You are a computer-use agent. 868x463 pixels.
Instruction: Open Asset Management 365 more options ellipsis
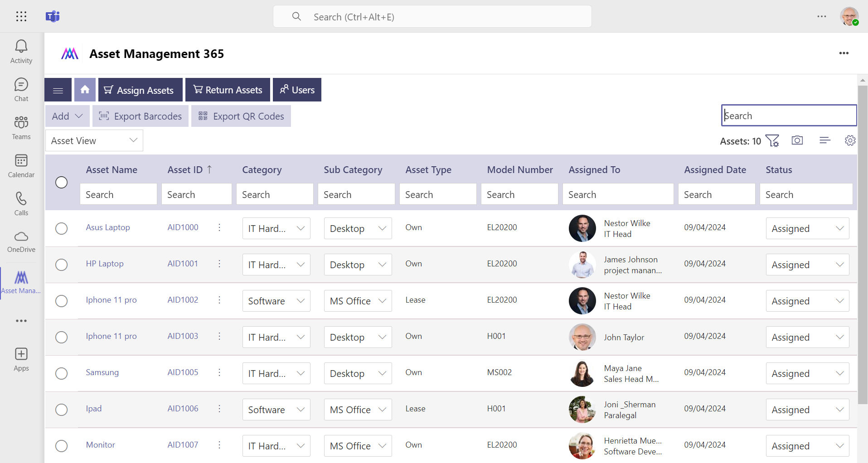click(x=844, y=53)
